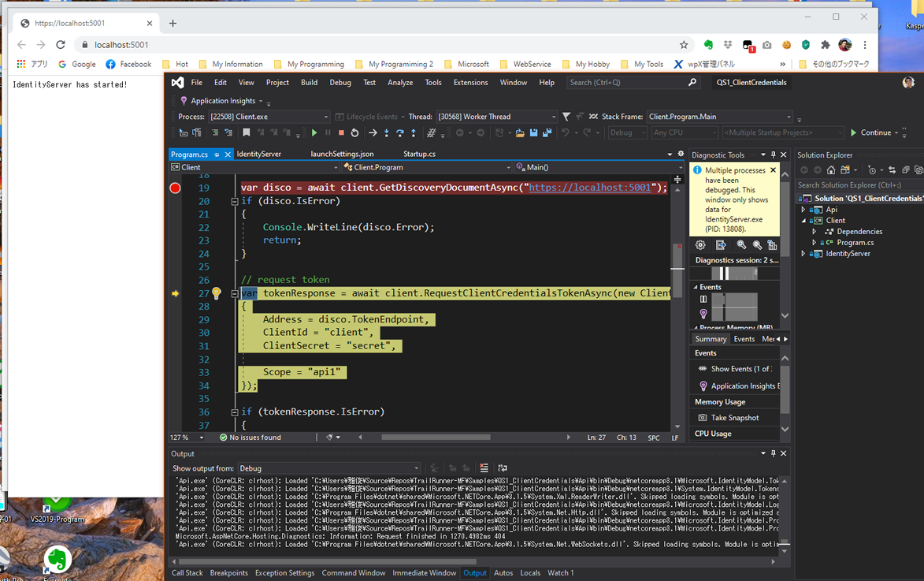The image size is (924, 581).
Task: Select the Stop Debugging icon
Action: click(341, 132)
